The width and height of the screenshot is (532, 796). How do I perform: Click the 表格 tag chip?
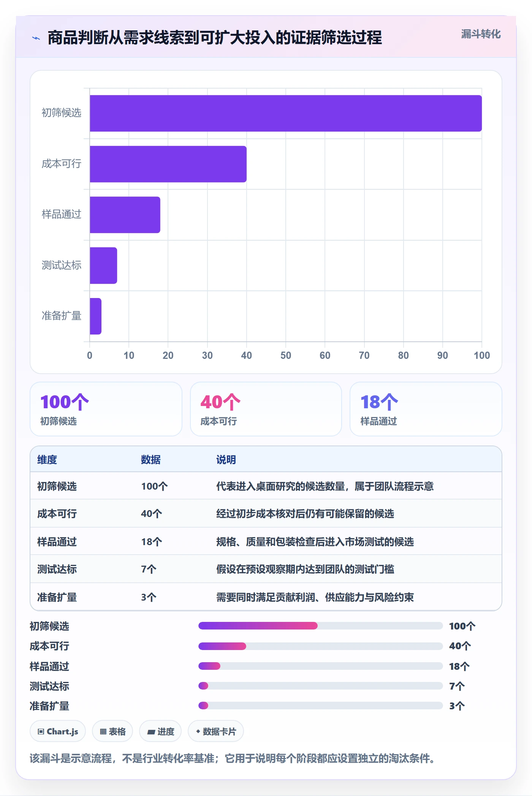[112, 731]
